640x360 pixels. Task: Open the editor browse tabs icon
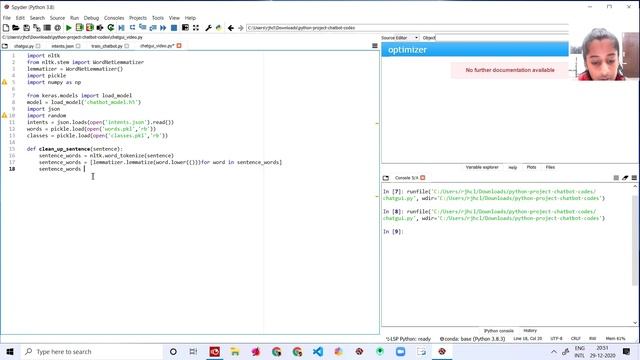point(5,46)
